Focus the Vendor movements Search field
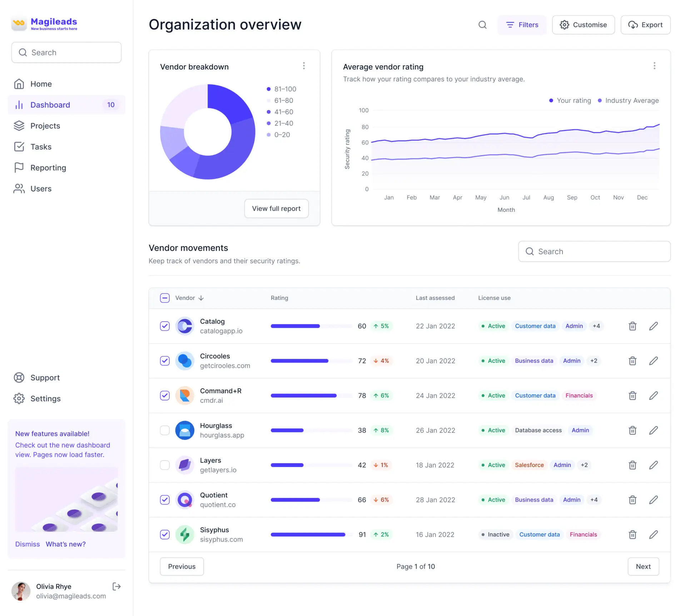Screen dimensions: 686x616 (594, 251)
